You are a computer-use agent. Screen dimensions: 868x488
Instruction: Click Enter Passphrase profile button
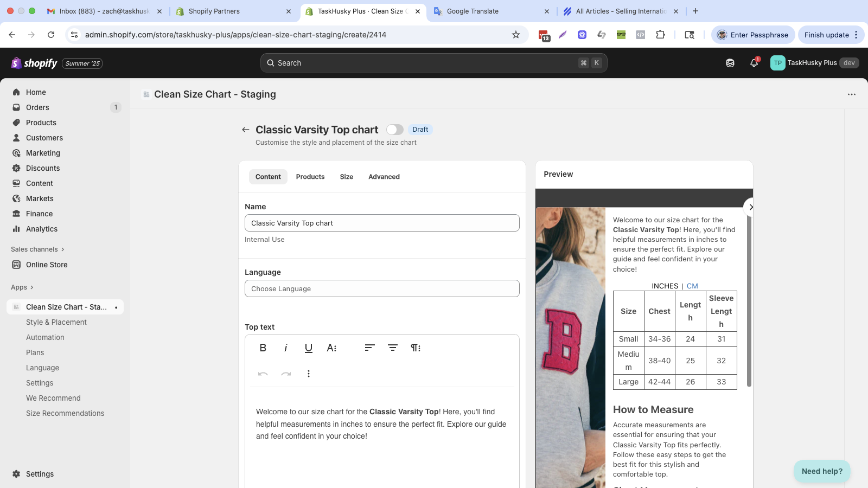[x=753, y=35]
